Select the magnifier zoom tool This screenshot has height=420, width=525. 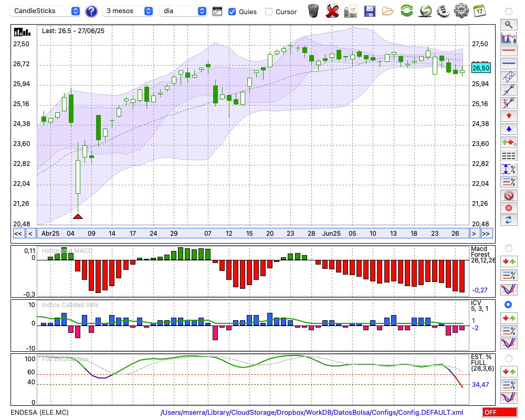509,25
